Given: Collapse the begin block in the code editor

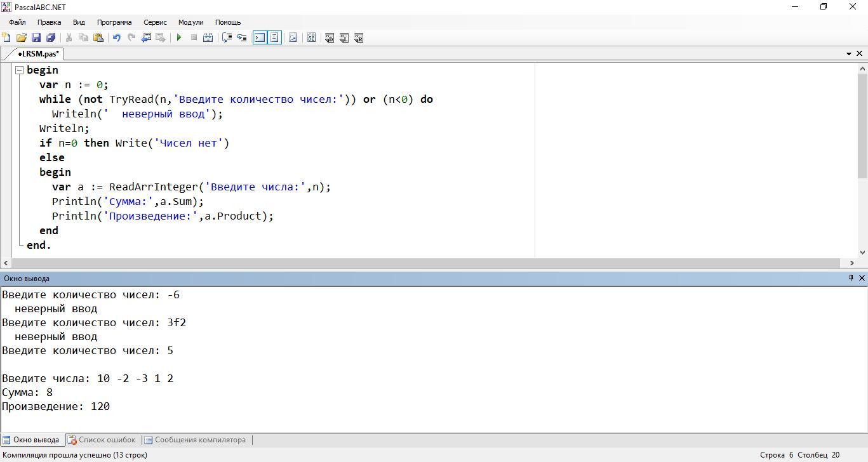Looking at the screenshot, I should (x=19, y=70).
